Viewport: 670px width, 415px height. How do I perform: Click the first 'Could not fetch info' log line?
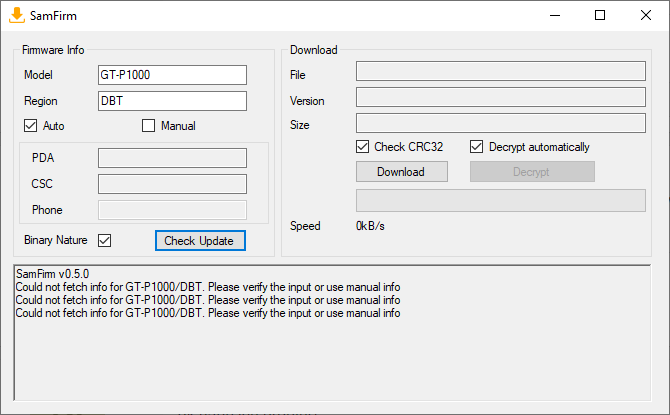(x=208, y=287)
